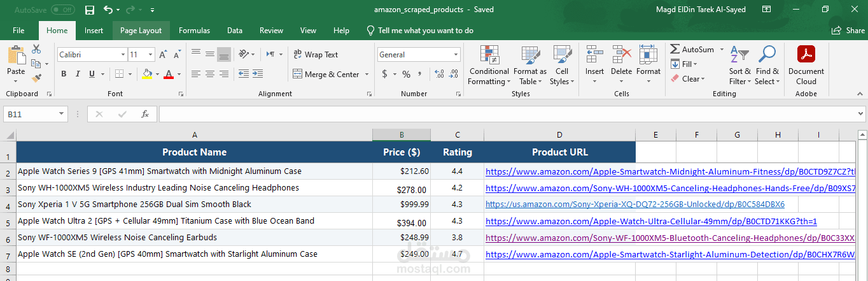Open Conditional Formatting menu
868x281 pixels.
pyautogui.click(x=489, y=65)
